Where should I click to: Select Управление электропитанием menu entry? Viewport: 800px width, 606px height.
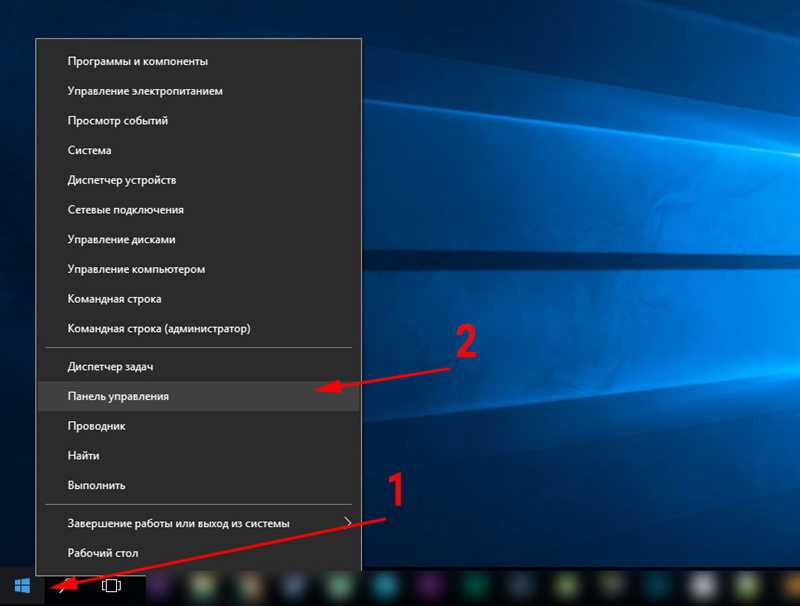pyautogui.click(x=198, y=91)
